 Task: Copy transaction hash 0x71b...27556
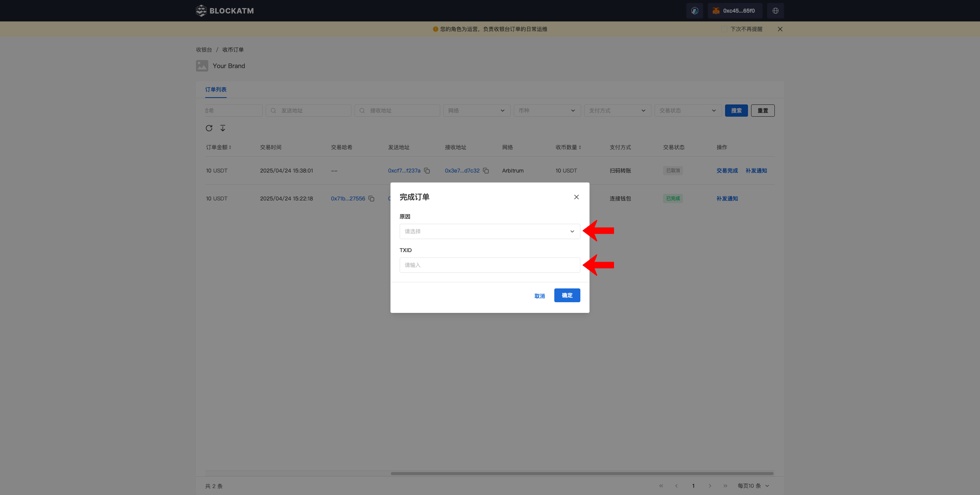[x=371, y=199]
